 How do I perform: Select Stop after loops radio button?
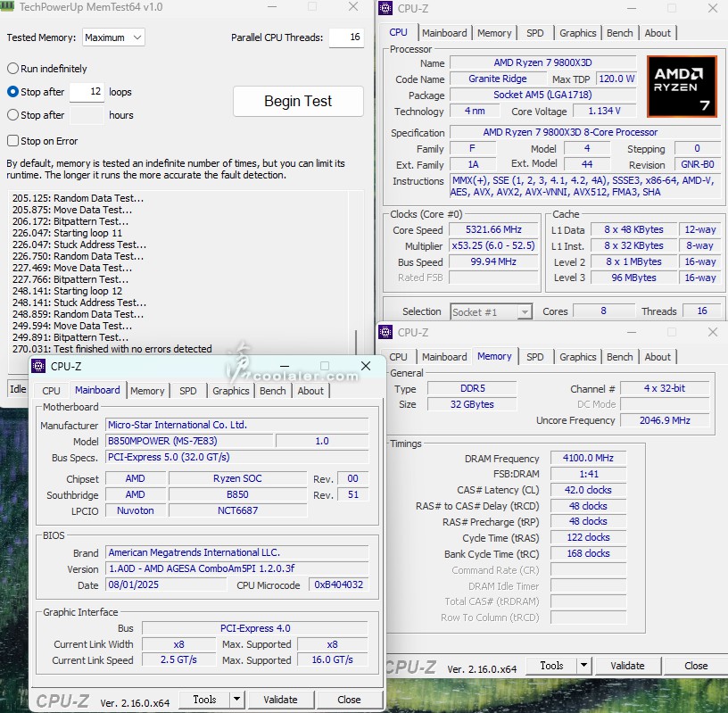point(13,92)
